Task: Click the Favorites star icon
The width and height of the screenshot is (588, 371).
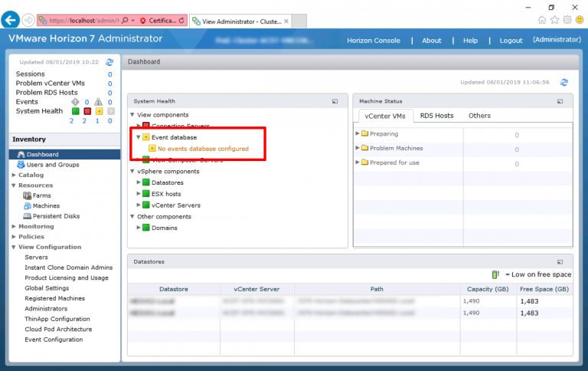Action: tap(554, 20)
